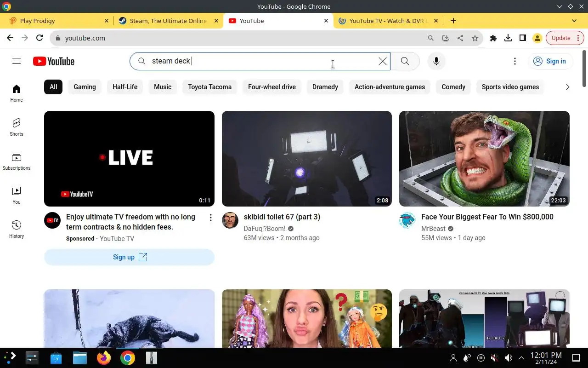Open the Discover store in the taskbar
Screen dimensions: 588x368
tap(56, 358)
